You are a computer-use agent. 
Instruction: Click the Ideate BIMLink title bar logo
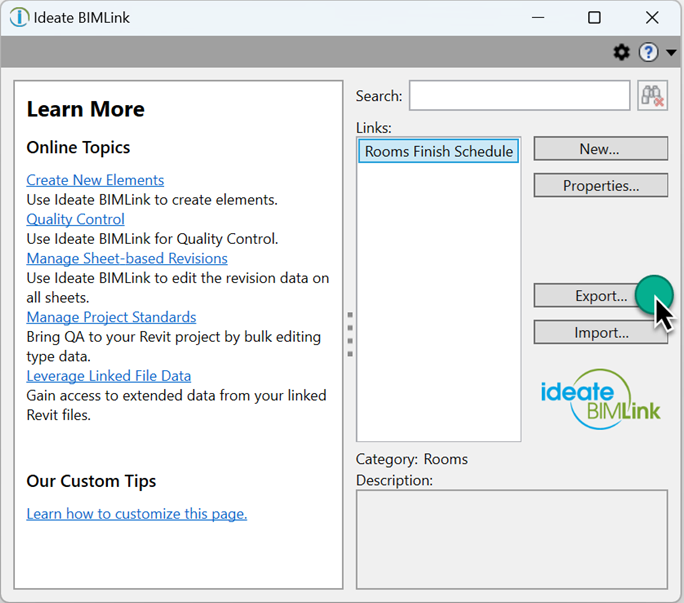[19, 18]
